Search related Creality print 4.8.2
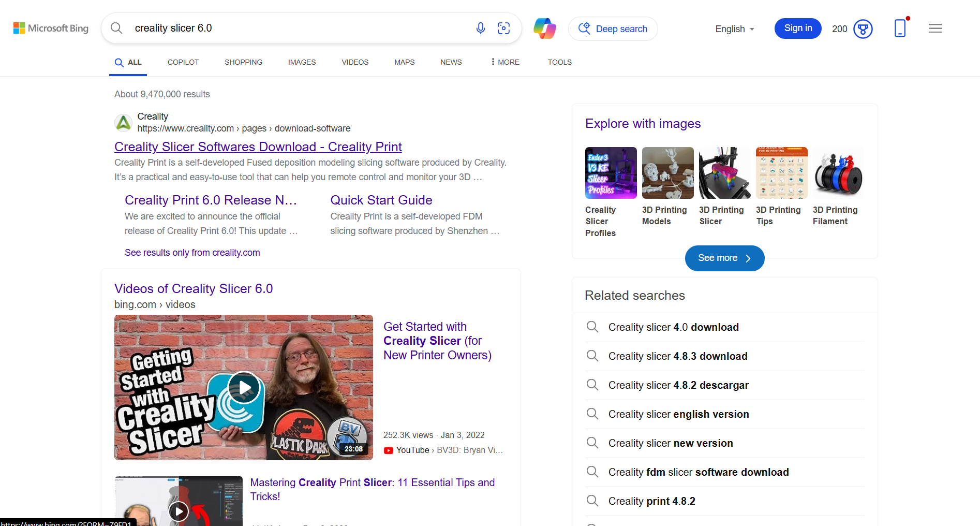This screenshot has width=980, height=526. 725,501
